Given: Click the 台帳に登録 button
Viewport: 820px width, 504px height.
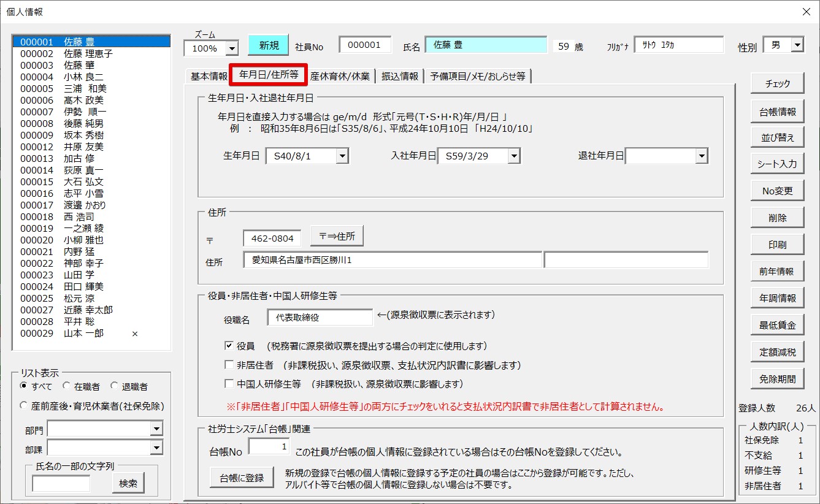Looking at the screenshot, I should pyautogui.click(x=242, y=478).
